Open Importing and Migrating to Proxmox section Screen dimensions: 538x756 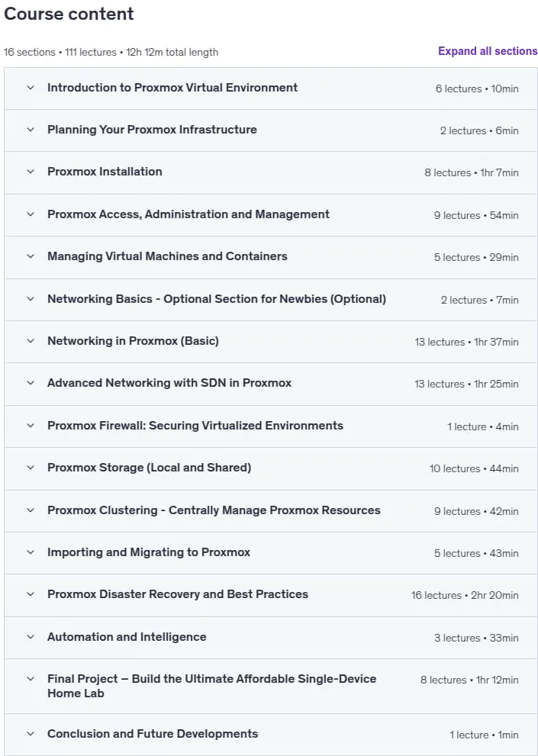click(149, 552)
